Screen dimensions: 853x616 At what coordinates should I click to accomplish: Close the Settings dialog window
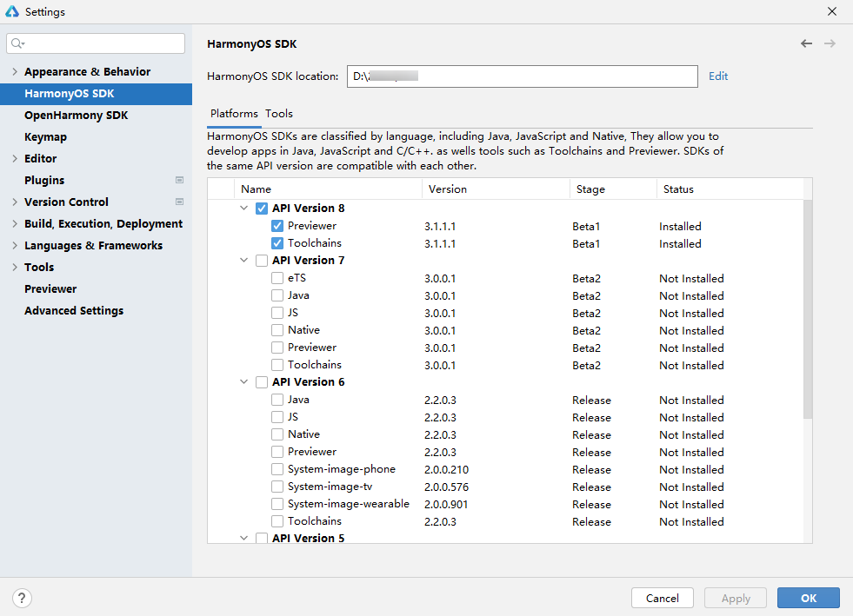point(832,11)
